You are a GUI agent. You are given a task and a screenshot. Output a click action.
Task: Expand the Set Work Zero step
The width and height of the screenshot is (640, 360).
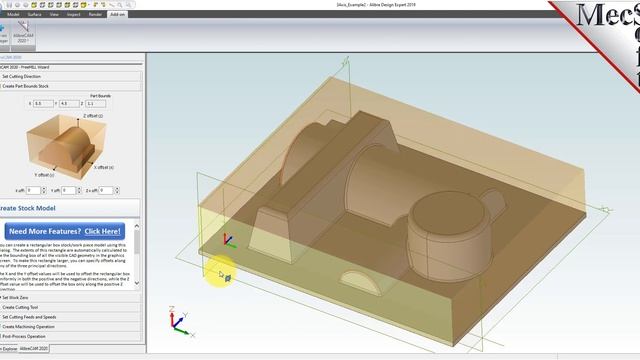click(71, 298)
